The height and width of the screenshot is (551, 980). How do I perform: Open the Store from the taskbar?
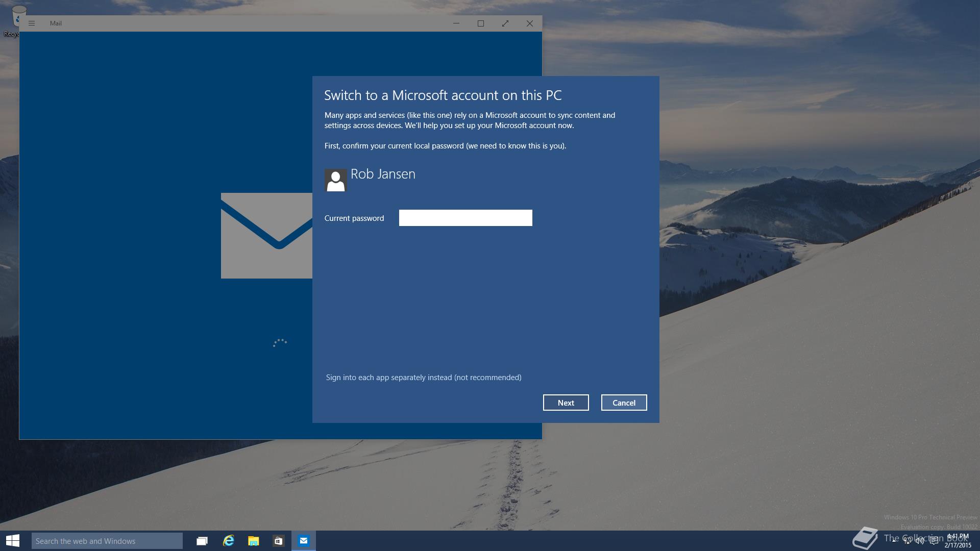(x=278, y=541)
